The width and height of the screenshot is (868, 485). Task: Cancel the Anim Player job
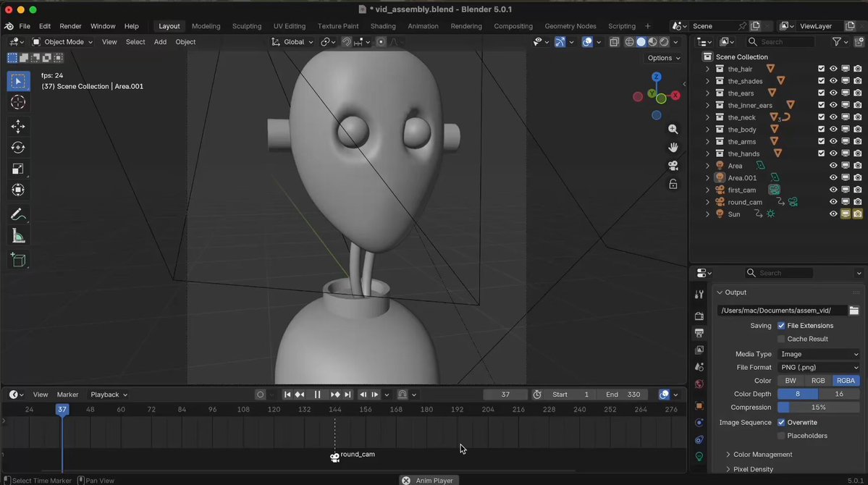pos(406,481)
